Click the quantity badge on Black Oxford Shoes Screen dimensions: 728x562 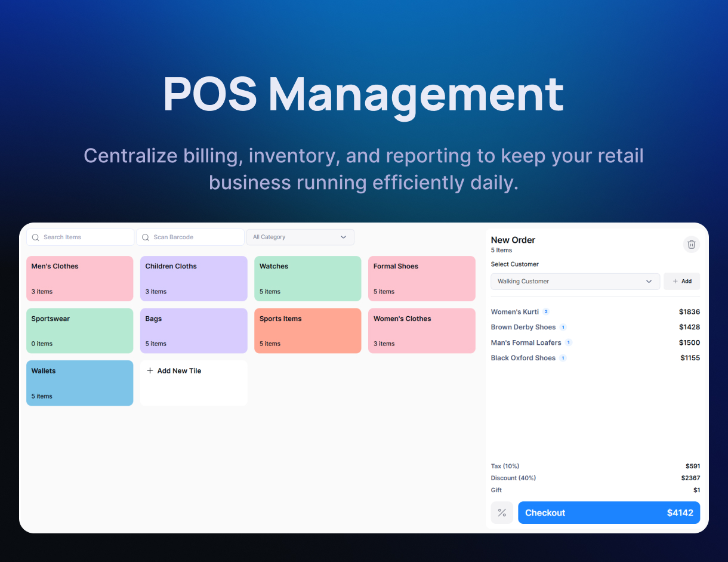[563, 358]
